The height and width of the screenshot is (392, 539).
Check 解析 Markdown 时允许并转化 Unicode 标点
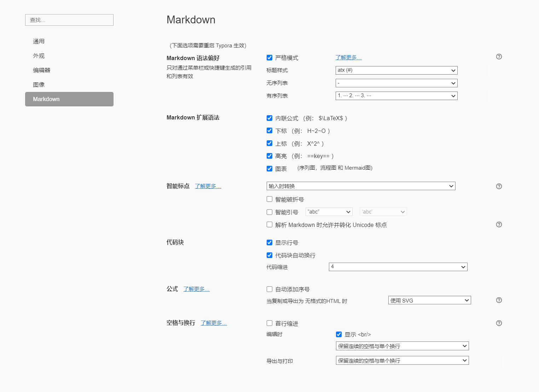pyautogui.click(x=269, y=224)
